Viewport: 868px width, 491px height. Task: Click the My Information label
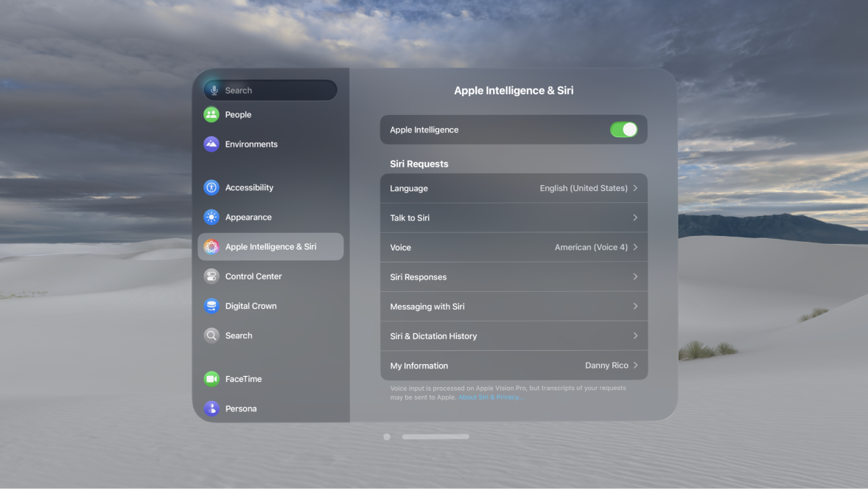tap(419, 366)
